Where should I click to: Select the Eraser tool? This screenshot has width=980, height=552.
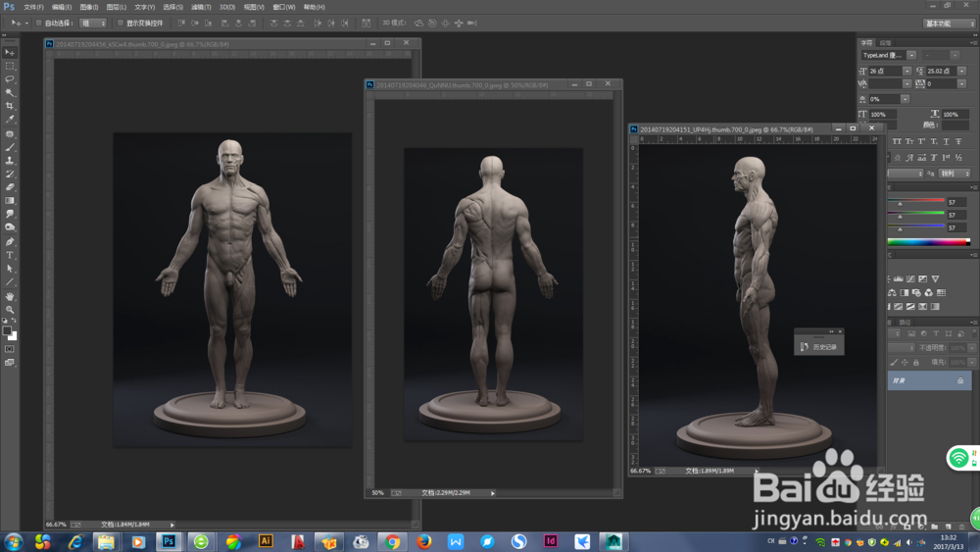10,187
